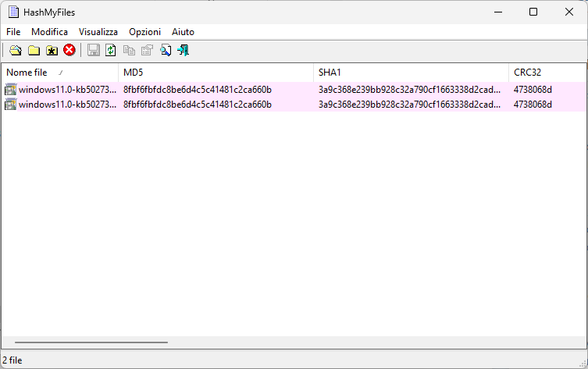Viewport: 588px width, 369px height.
Task: Sort by the MD5 column header
Action: (x=216, y=73)
